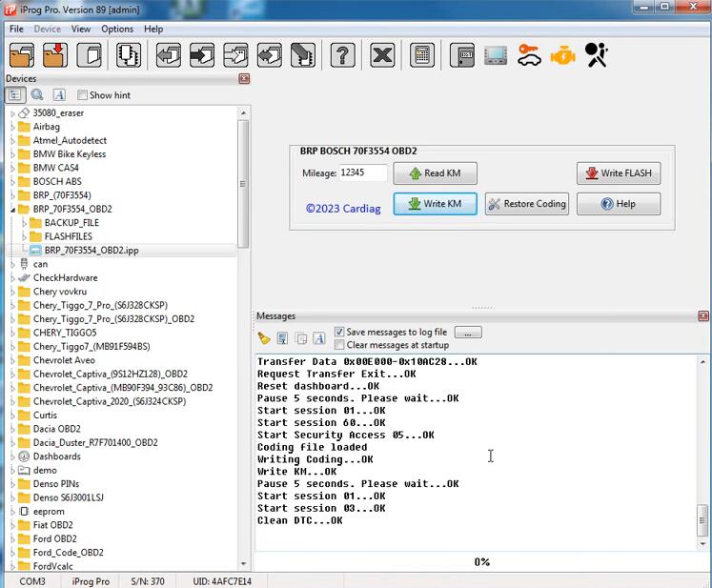This screenshot has height=588, width=712.
Task: Select the CheckHardware tree item
Action: (65, 278)
